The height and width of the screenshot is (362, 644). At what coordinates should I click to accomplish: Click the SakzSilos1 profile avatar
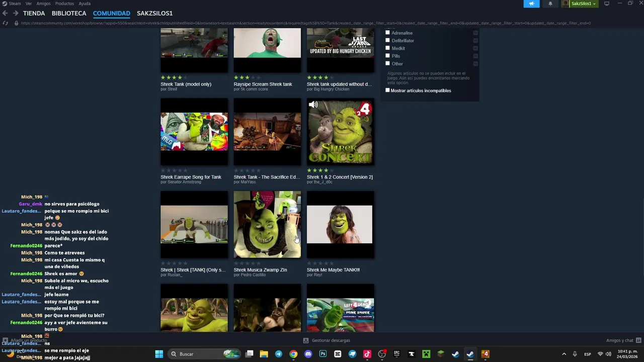pos(566,4)
